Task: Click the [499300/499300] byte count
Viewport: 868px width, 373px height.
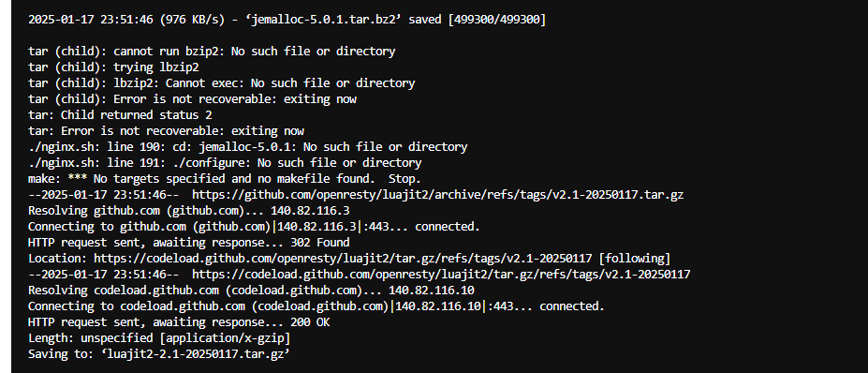Action: point(497,20)
